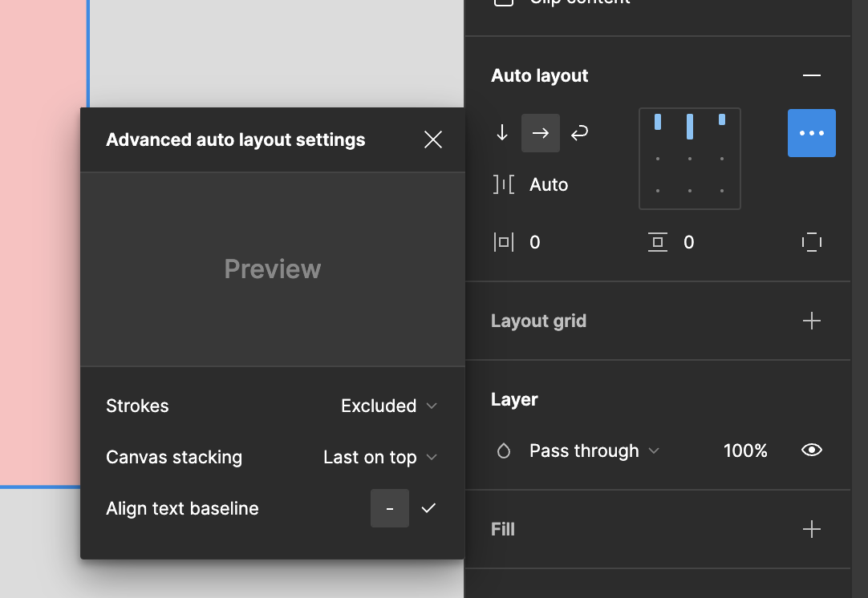Screen dimensions: 868x598
Task: Add a layout grid
Action: (812, 321)
